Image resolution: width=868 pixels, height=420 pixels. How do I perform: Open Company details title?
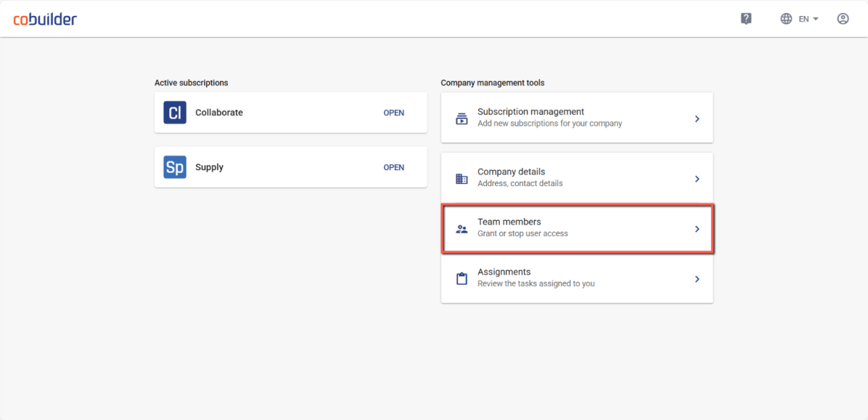pyautogui.click(x=511, y=172)
